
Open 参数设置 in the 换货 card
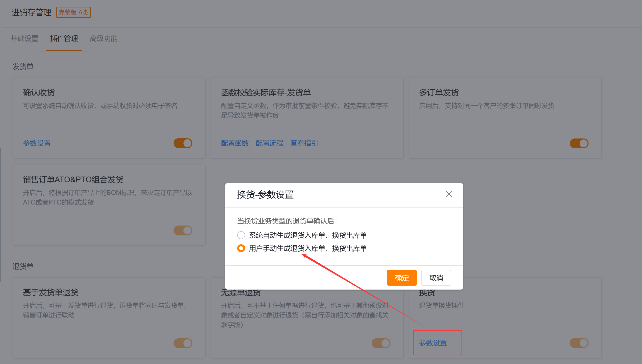433,343
